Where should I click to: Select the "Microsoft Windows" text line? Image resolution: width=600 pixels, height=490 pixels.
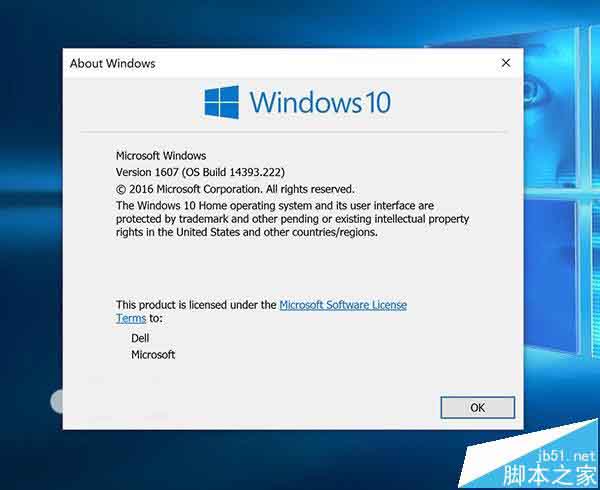pos(161,156)
